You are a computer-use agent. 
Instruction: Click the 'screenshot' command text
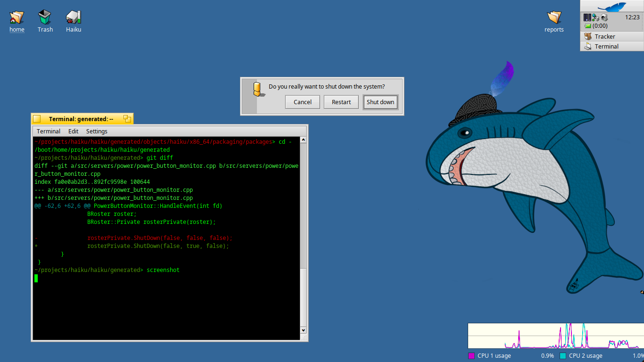163,270
